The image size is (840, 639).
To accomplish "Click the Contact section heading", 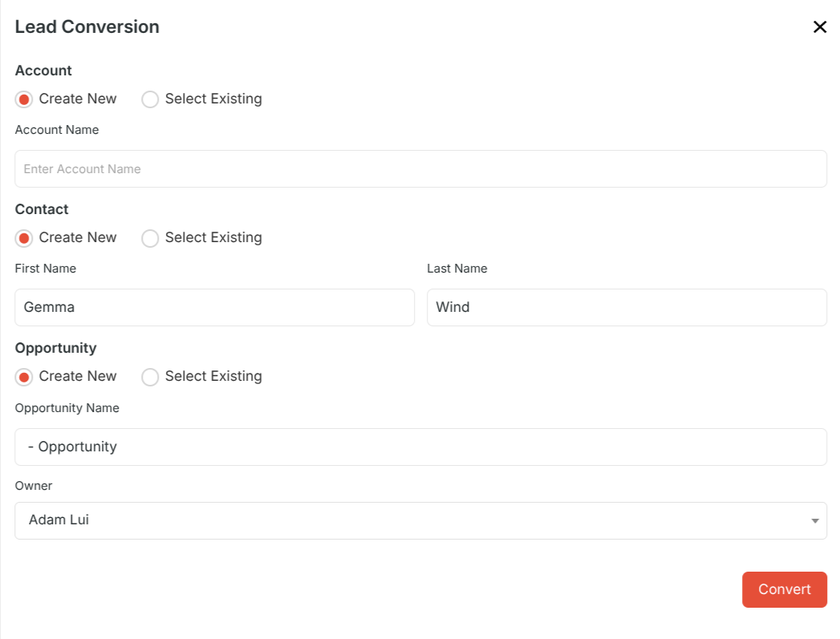I will (42, 209).
